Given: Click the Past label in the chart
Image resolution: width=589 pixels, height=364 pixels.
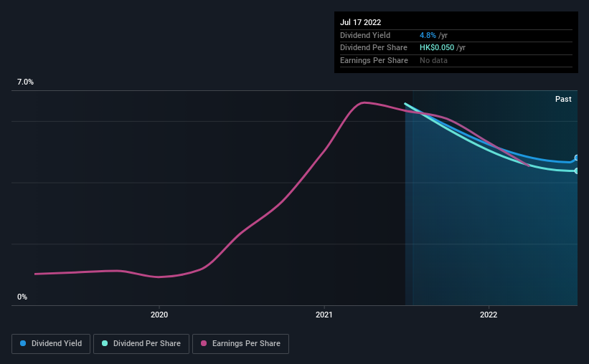Looking at the screenshot, I should pyautogui.click(x=563, y=99).
